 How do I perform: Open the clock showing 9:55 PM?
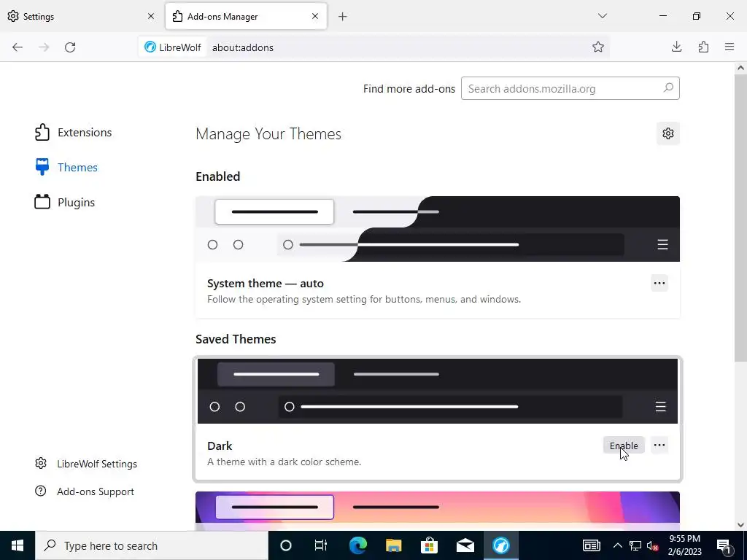(x=685, y=545)
